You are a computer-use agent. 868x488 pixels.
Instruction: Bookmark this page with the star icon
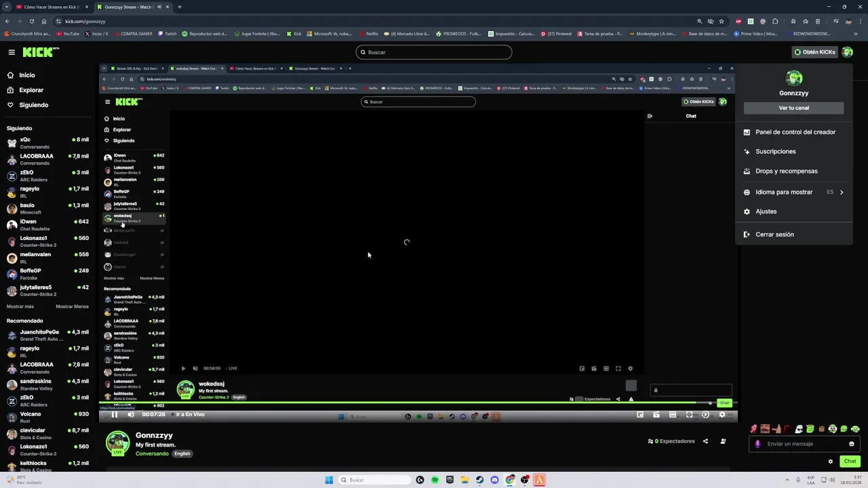point(722,21)
